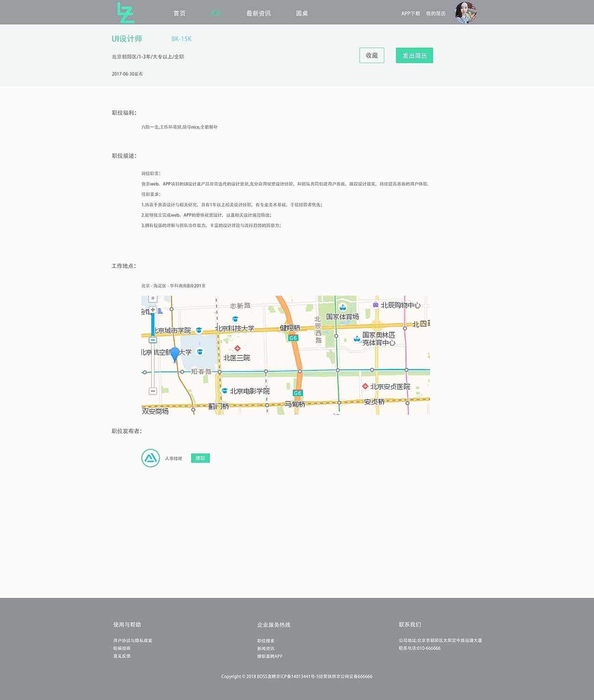
Task: Click the LZ site logo
Action: click(126, 13)
